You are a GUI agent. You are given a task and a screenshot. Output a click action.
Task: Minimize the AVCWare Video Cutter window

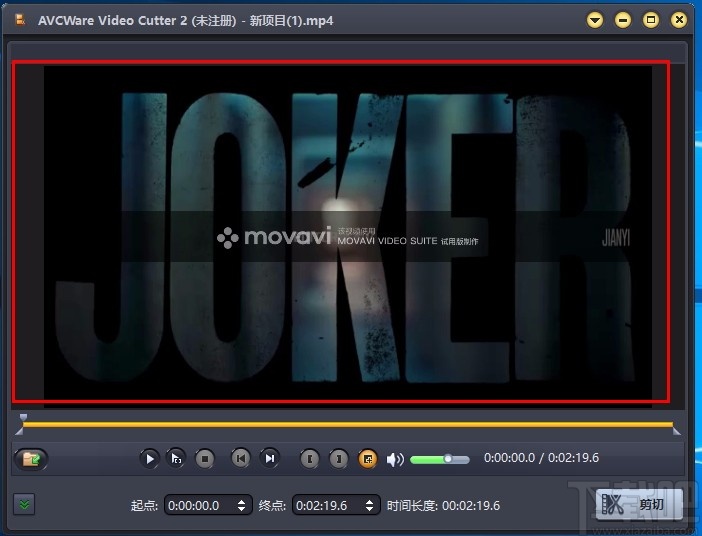pyautogui.click(x=623, y=20)
